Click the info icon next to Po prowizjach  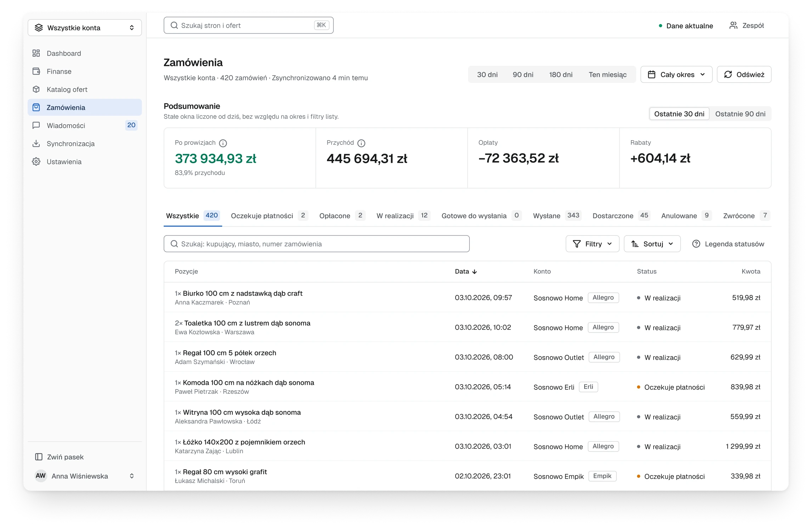pos(223,143)
